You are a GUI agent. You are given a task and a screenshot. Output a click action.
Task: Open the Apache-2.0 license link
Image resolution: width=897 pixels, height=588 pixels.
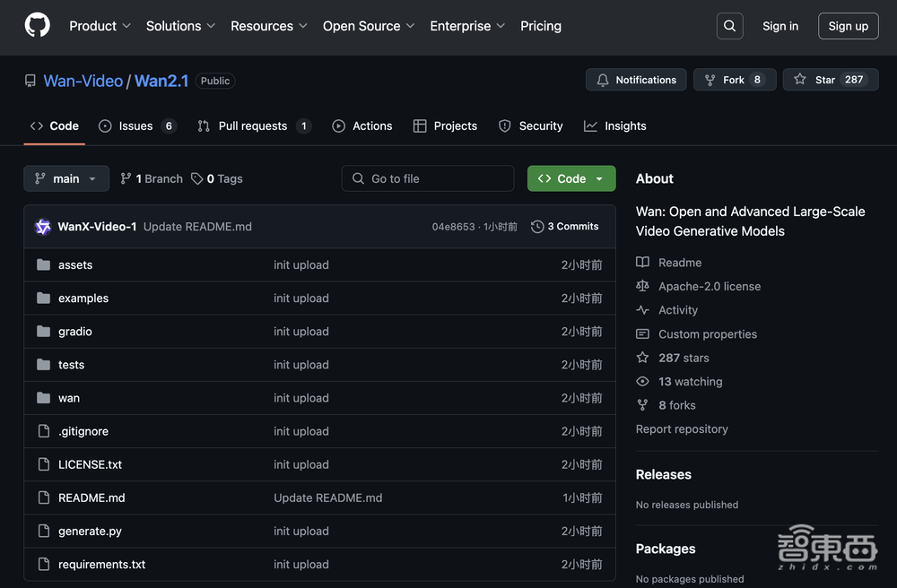click(x=709, y=287)
